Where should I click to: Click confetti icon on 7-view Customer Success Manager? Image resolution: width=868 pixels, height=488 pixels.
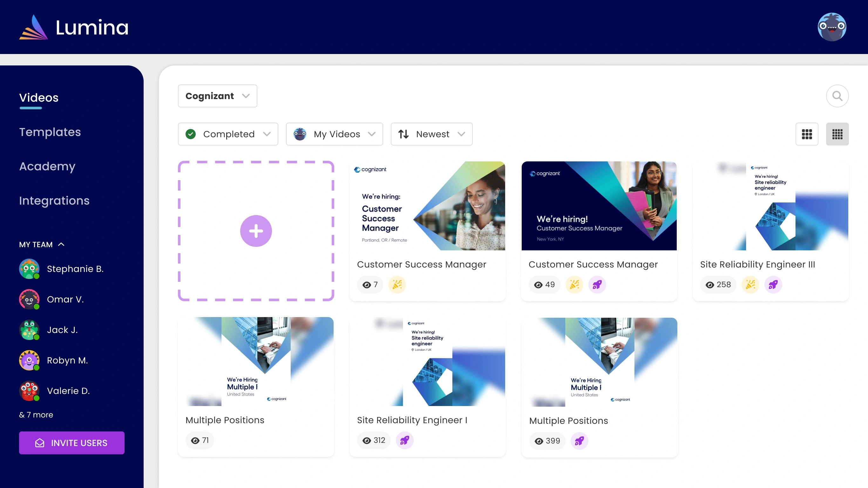tap(397, 285)
